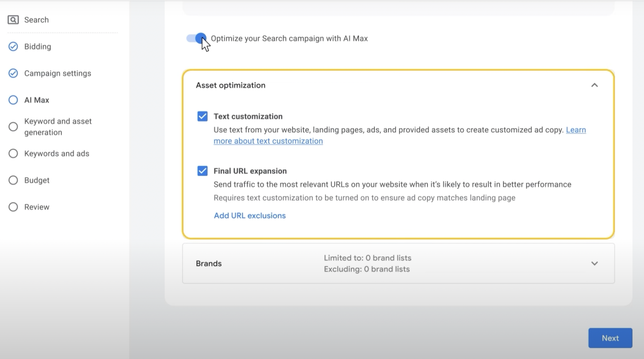The height and width of the screenshot is (359, 644).
Task: Click Add URL exclusions link
Action: coord(250,216)
